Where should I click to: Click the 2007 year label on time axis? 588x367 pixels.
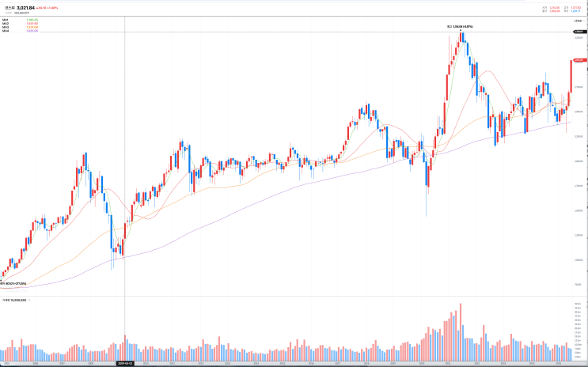[62, 364]
